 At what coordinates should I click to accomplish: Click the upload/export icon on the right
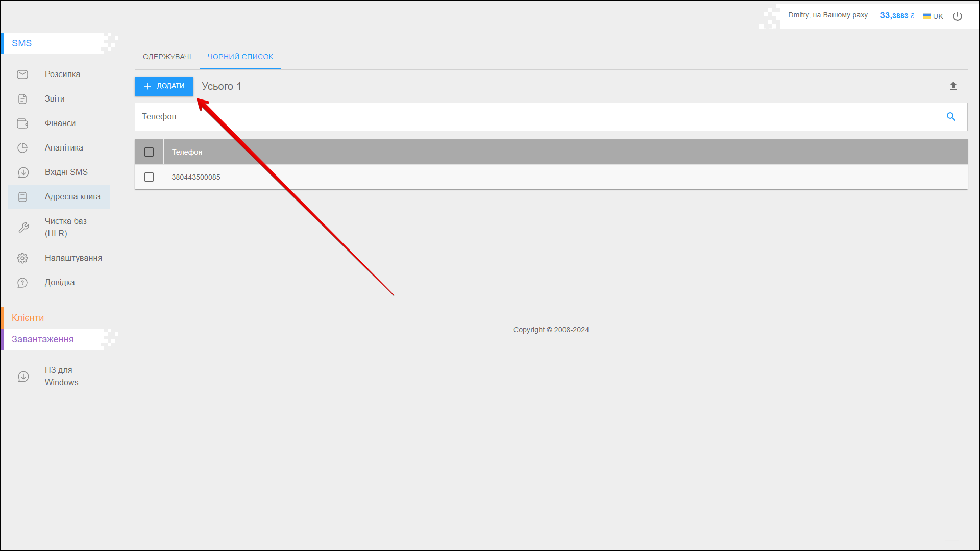953,86
